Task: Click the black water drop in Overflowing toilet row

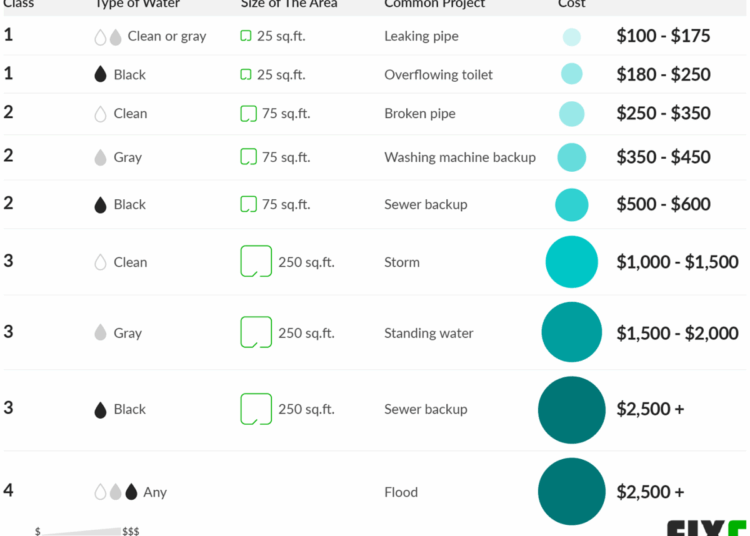Action: tap(100, 75)
